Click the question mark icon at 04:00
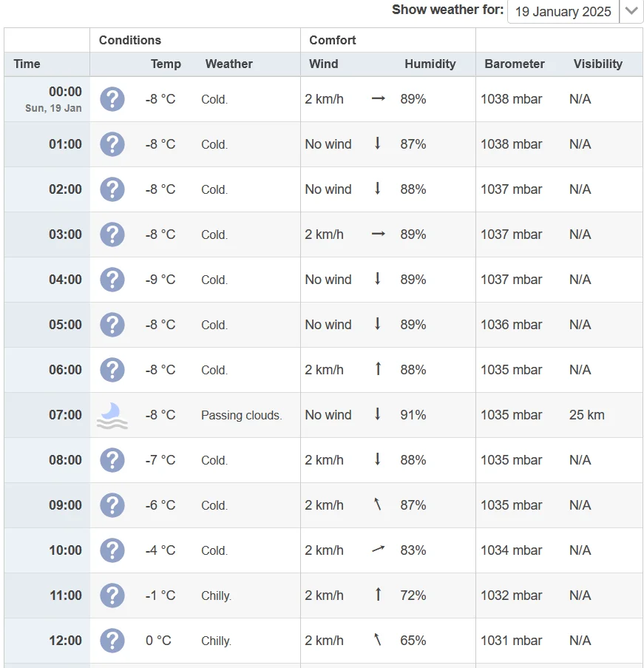 112,280
